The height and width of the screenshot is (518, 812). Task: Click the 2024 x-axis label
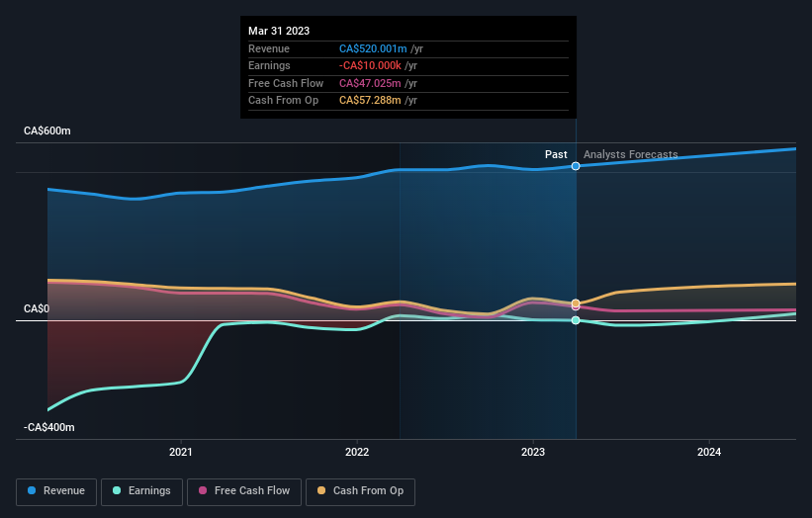709,453
